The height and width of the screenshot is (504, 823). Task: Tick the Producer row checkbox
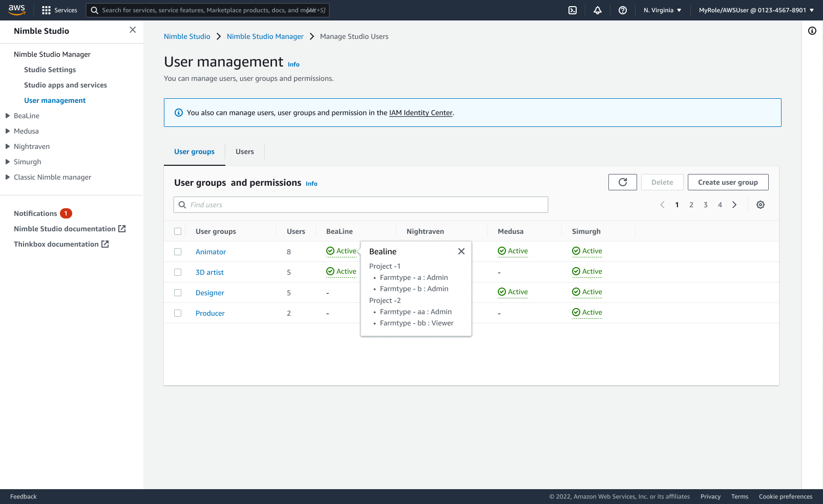178,313
